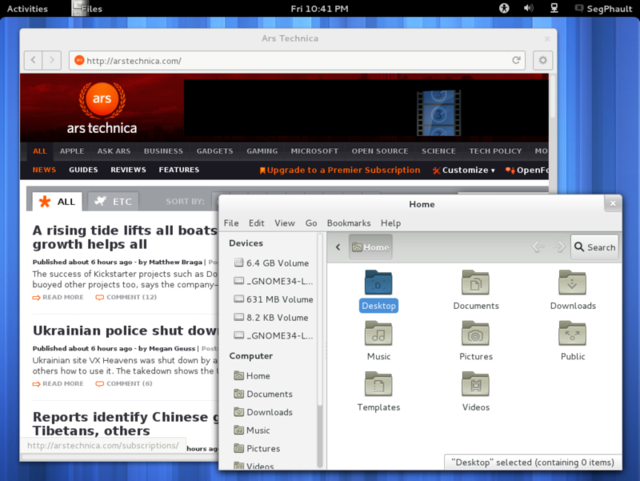Select the 631 MB Volume device
Image resolution: width=640 pixels, height=481 pixels.
tap(273, 299)
